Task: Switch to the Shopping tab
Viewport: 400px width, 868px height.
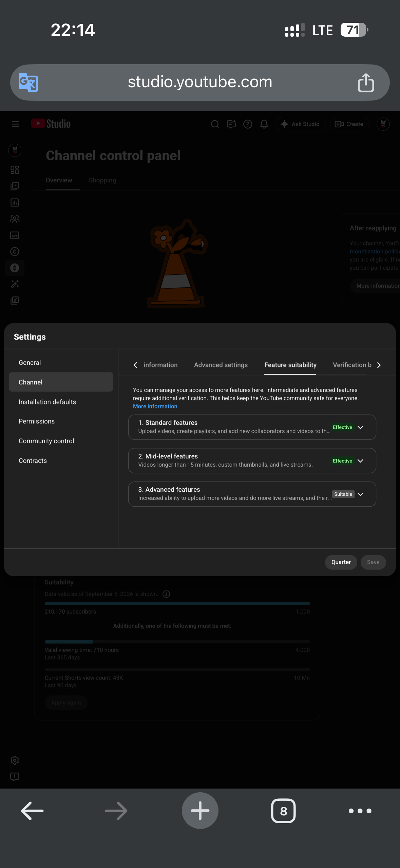Action: pos(102,180)
